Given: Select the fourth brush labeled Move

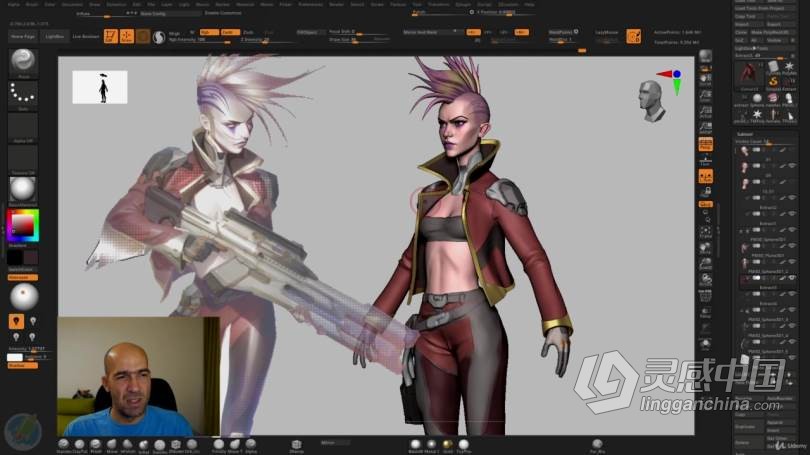Looking at the screenshot, I should tap(112, 444).
